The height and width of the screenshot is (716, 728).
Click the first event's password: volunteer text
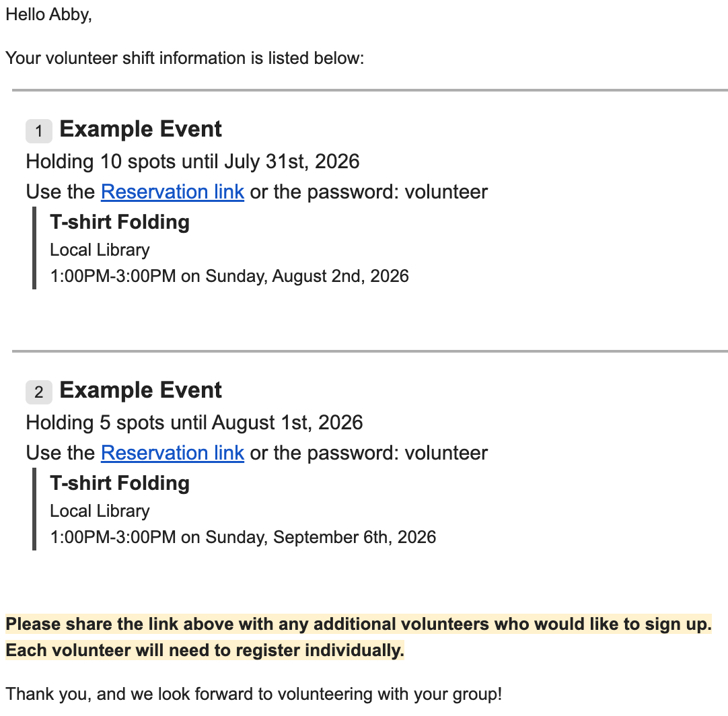pyautogui.click(x=398, y=192)
